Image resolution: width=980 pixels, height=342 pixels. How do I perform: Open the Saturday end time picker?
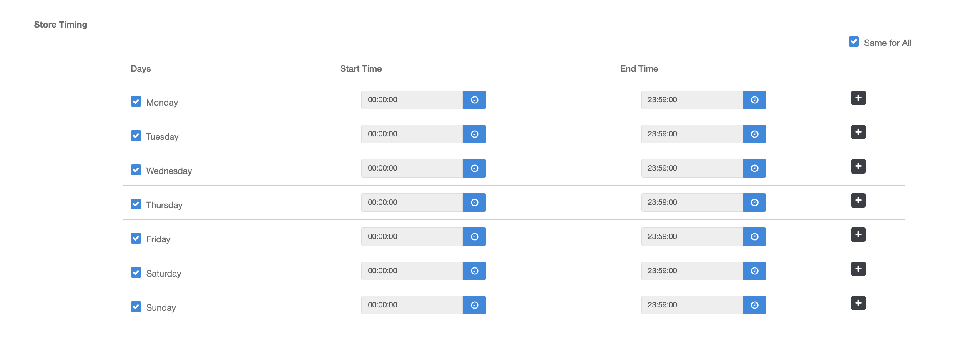pyautogui.click(x=755, y=271)
